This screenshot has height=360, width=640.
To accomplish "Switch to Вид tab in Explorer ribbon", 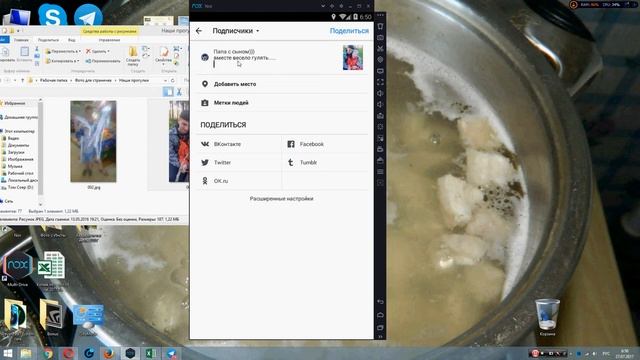I will click(71, 40).
